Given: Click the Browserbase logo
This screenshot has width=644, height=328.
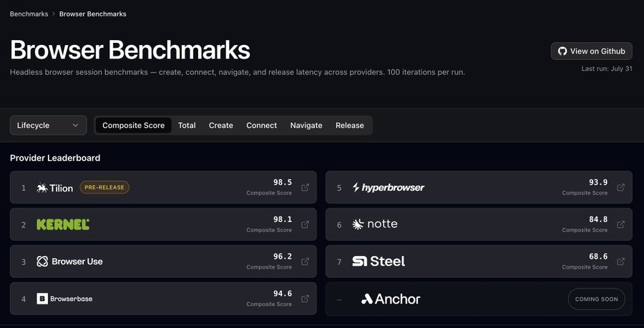Looking at the screenshot, I should tap(64, 299).
